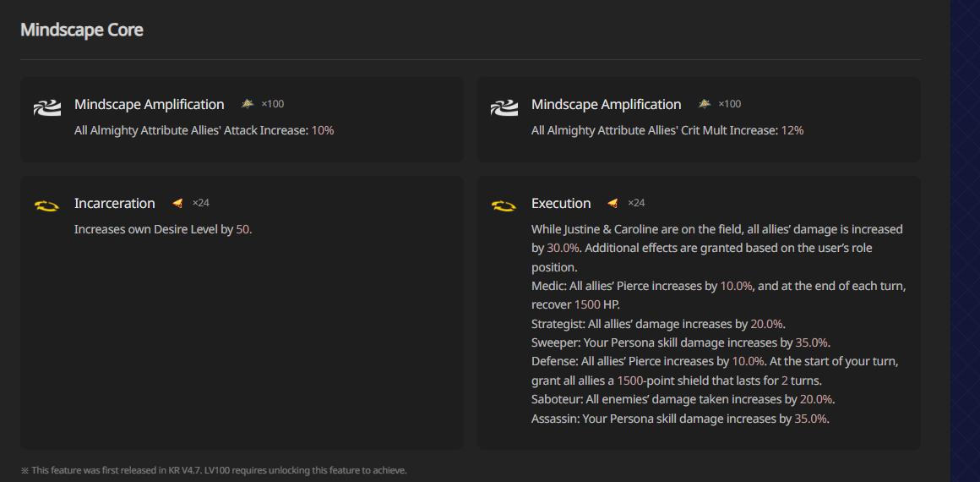Click the ×100 count in Attack Increase card

273,104
